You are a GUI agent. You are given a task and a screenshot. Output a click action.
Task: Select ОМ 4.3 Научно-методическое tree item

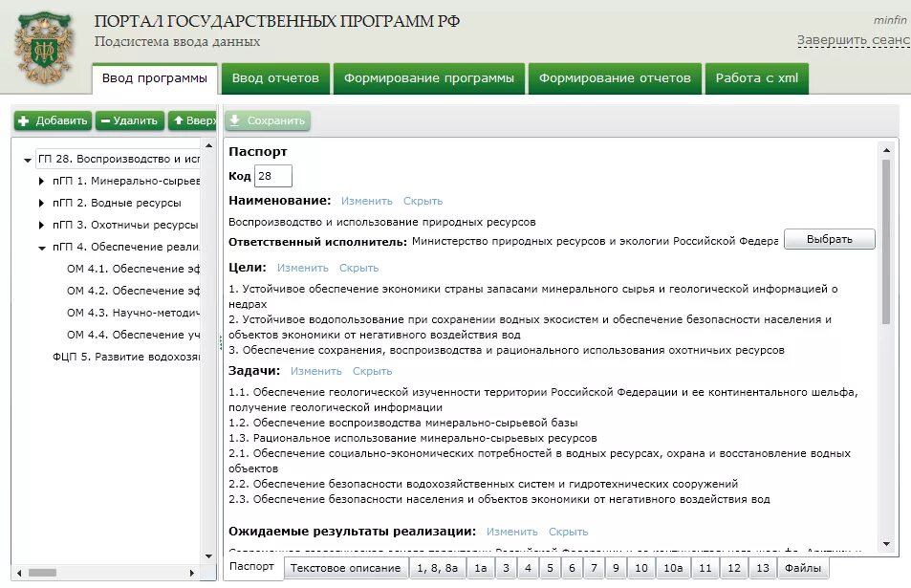[133, 313]
